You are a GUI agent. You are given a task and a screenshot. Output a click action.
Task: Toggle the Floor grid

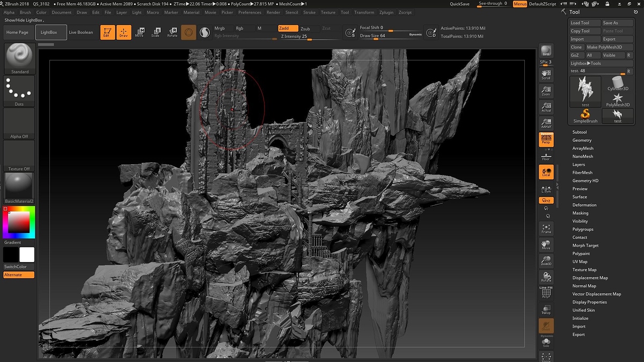pos(546,156)
